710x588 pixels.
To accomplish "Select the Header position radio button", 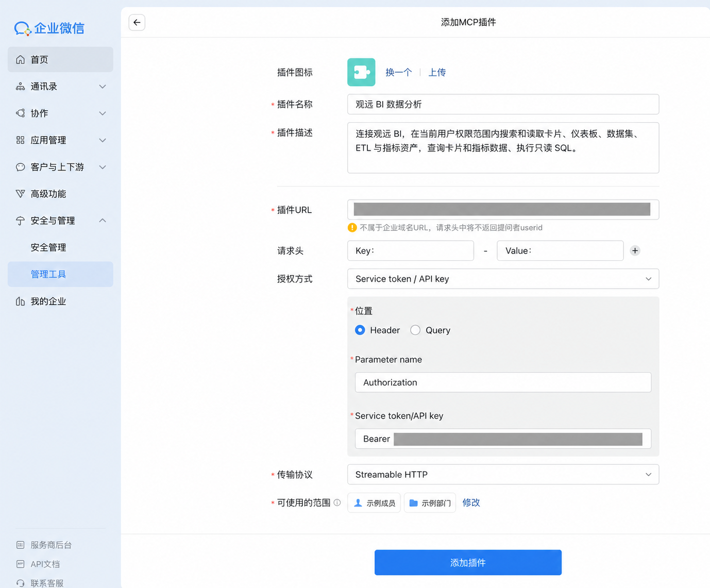I will [360, 330].
